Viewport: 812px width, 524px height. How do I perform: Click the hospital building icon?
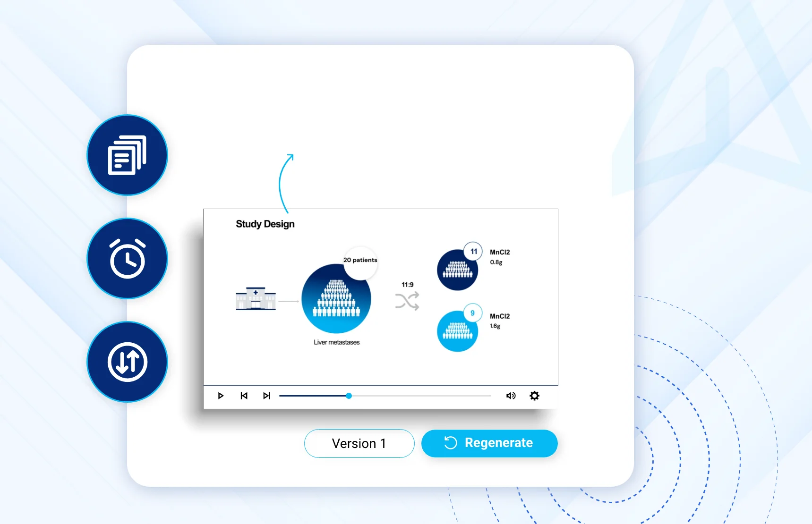pos(256,298)
